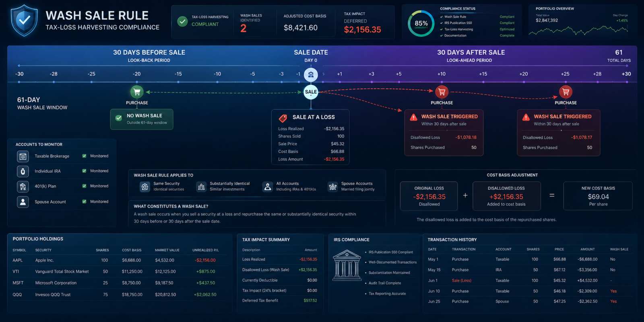Open the portfolio overview sparkline chart
This screenshot has width=644, height=322.
click(x=578, y=31)
